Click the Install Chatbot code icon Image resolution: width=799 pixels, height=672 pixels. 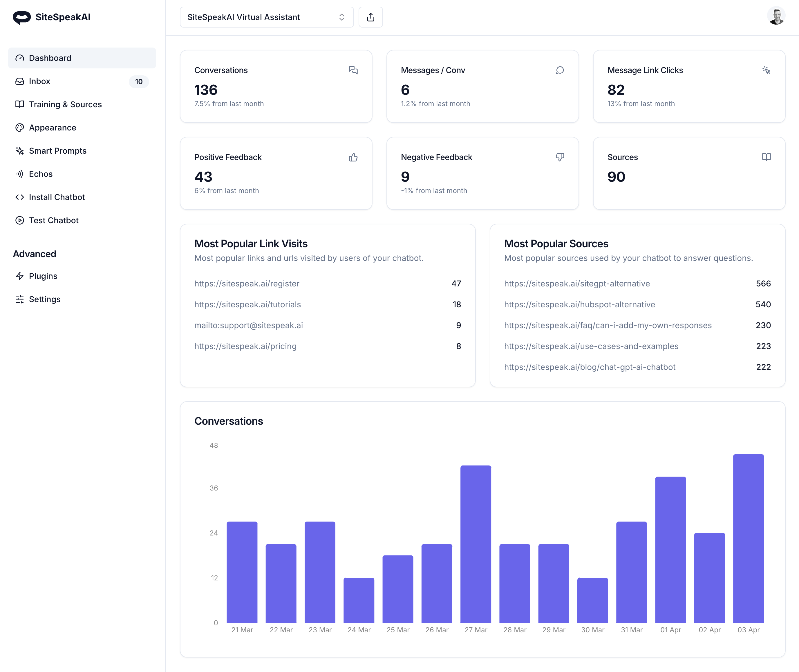20,197
